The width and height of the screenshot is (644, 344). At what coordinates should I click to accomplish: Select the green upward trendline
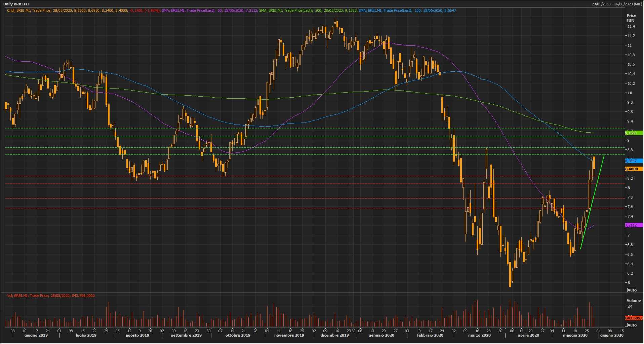[x=592, y=202]
